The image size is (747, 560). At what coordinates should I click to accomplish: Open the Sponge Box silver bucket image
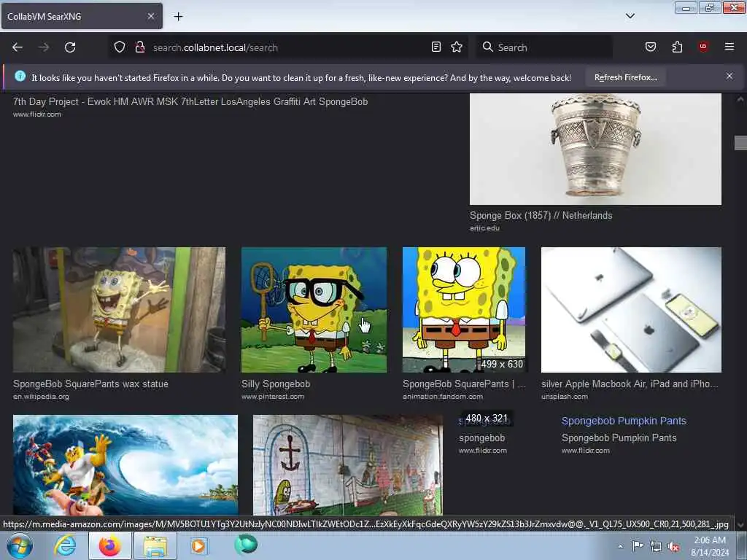(x=595, y=149)
